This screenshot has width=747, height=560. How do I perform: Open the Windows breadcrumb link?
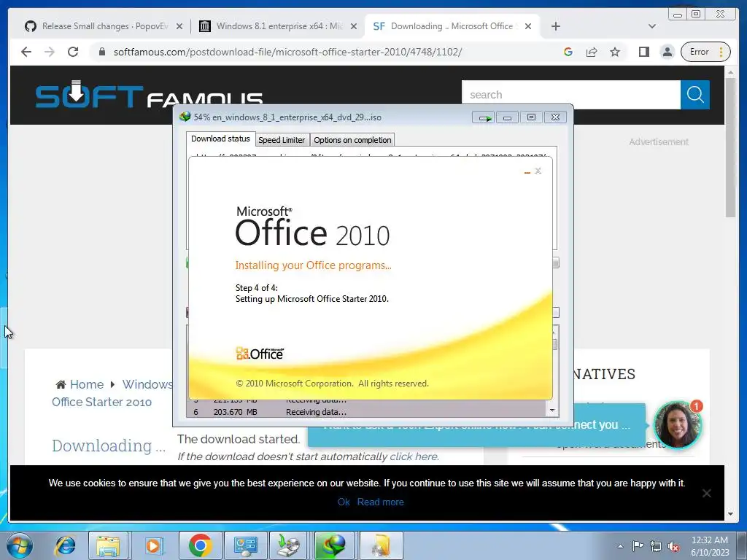click(x=147, y=384)
